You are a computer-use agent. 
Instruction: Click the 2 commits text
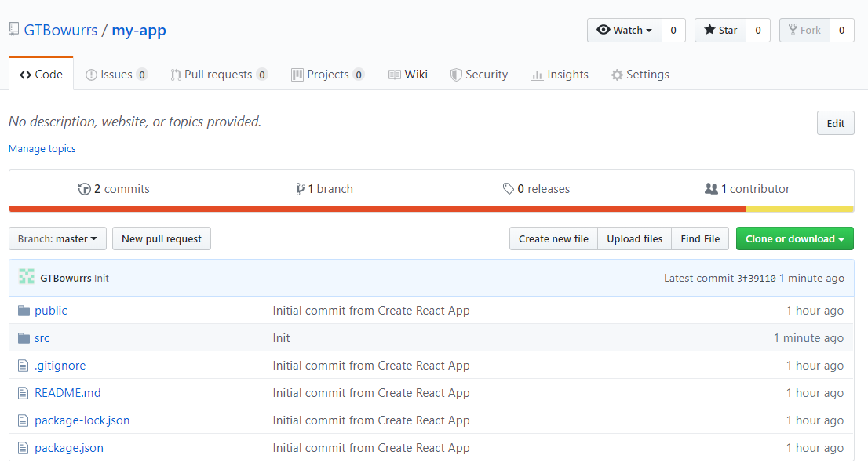click(x=122, y=189)
